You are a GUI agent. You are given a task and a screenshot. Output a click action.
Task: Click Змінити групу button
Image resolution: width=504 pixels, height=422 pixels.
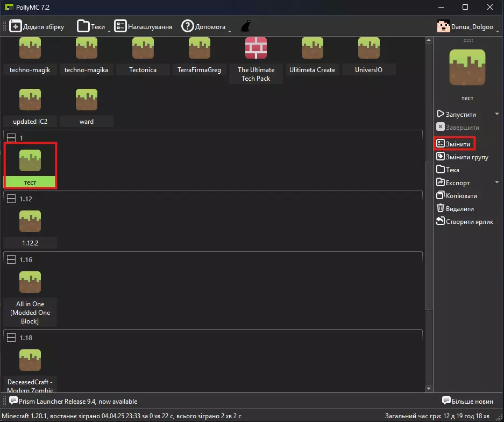coord(463,157)
